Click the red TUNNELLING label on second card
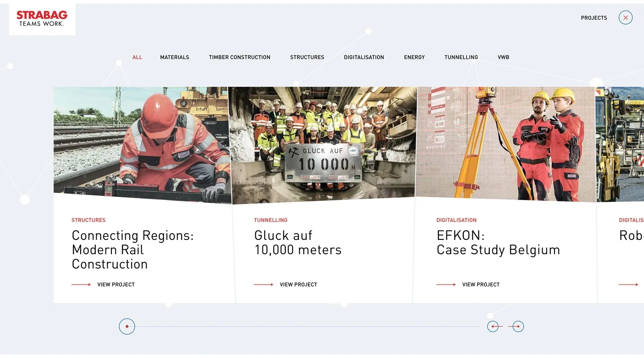 click(271, 220)
